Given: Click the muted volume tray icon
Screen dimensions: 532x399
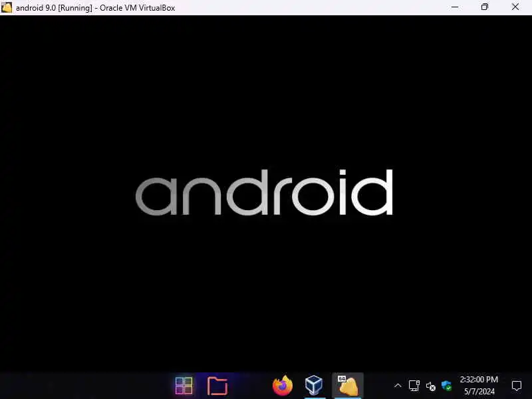Looking at the screenshot, I should pyautogui.click(x=430, y=386).
